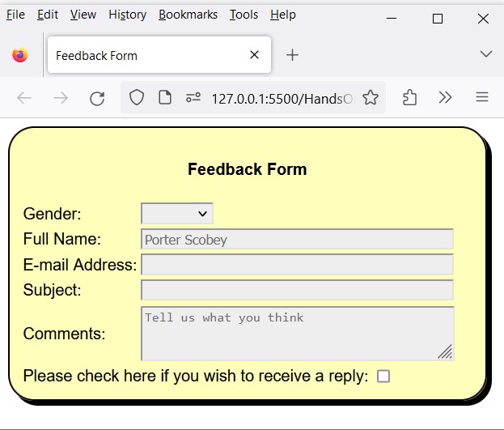The image size is (504, 430).
Task: Open the Firefox hamburger application menu
Action: click(482, 97)
